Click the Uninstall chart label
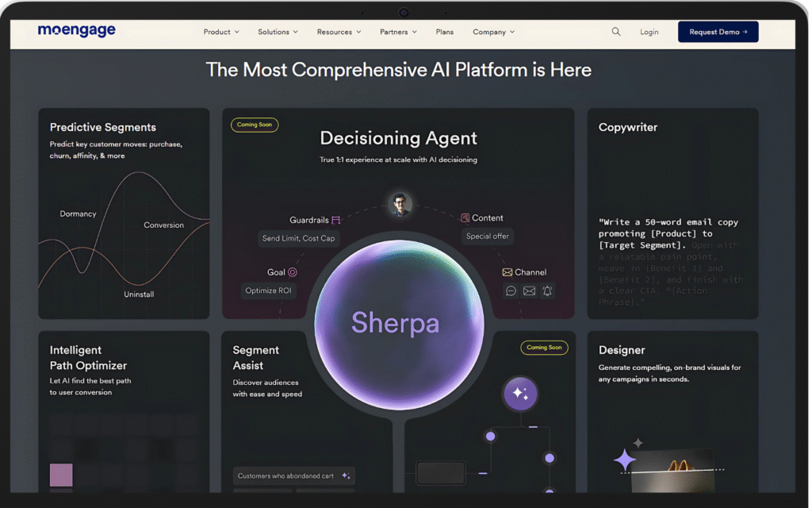The height and width of the screenshot is (508, 812). pos(139,294)
